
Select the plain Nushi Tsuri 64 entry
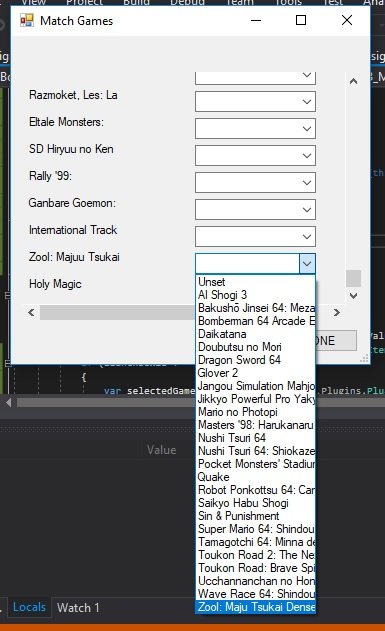255,437
